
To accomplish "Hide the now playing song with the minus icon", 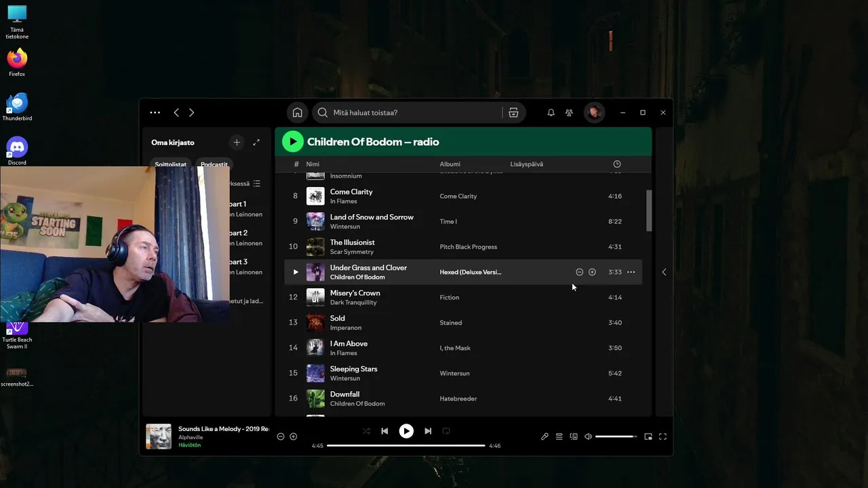I will [281, 436].
